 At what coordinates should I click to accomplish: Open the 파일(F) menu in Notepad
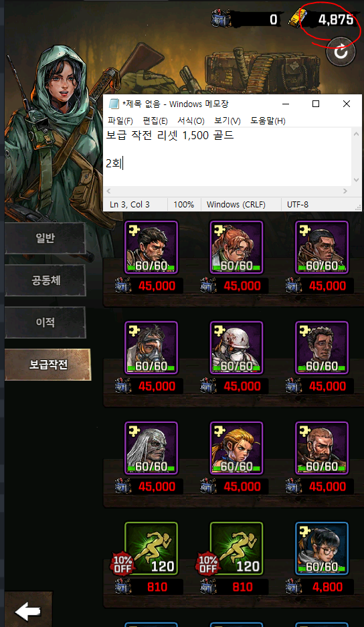pos(120,120)
